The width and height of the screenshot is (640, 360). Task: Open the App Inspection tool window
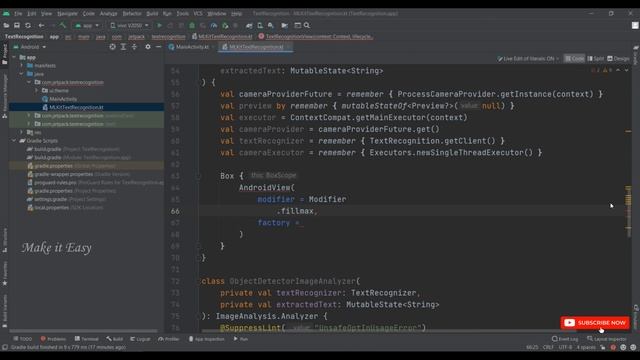(x=207, y=339)
